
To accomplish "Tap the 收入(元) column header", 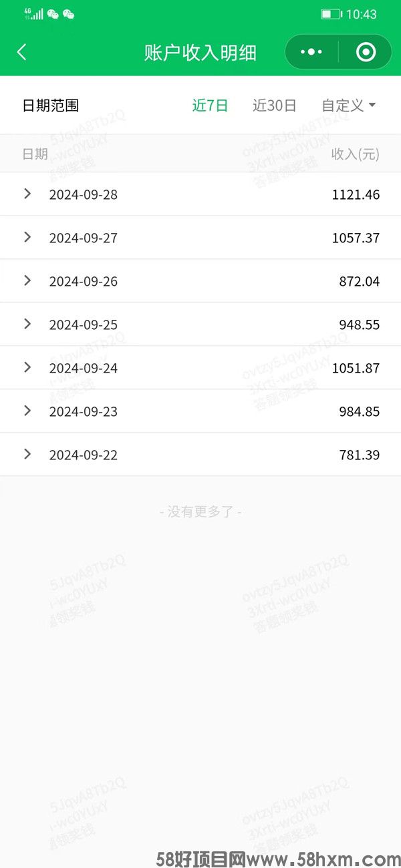I will click(x=356, y=154).
